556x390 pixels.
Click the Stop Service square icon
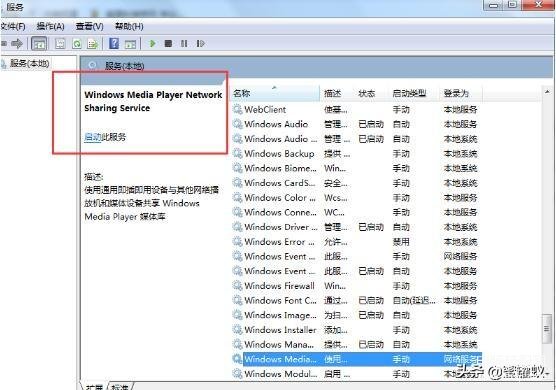pyautogui.click(x=168, y=44)
